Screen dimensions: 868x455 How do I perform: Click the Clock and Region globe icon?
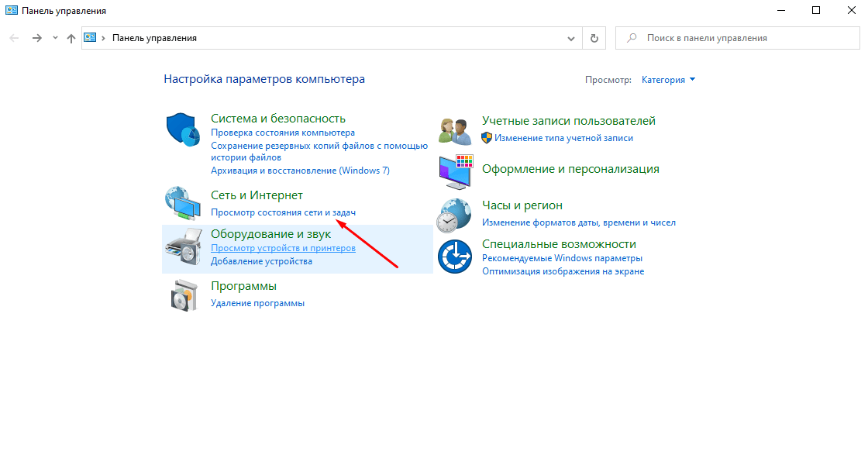(x=455, y=215)
